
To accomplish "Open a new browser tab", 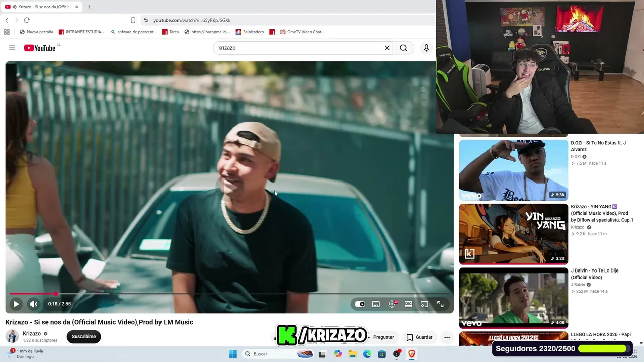I will pyautogui.click(x=89, y=7).
